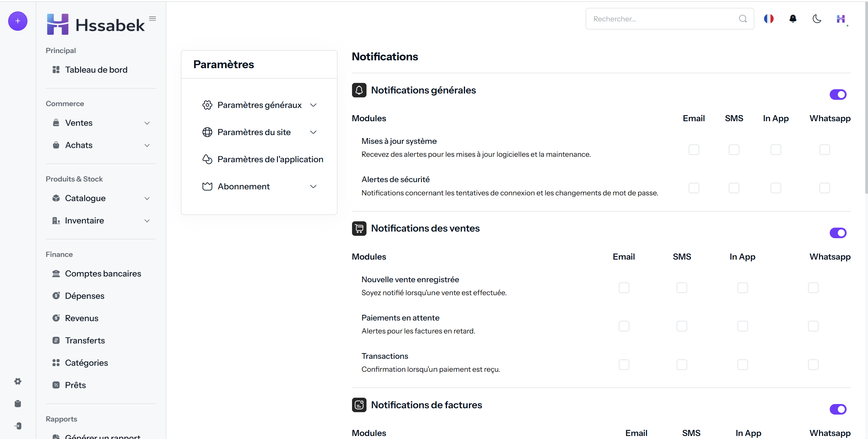
Task: Collapse sidebar using the hamburger icon
Action: [x=152, y=19]
